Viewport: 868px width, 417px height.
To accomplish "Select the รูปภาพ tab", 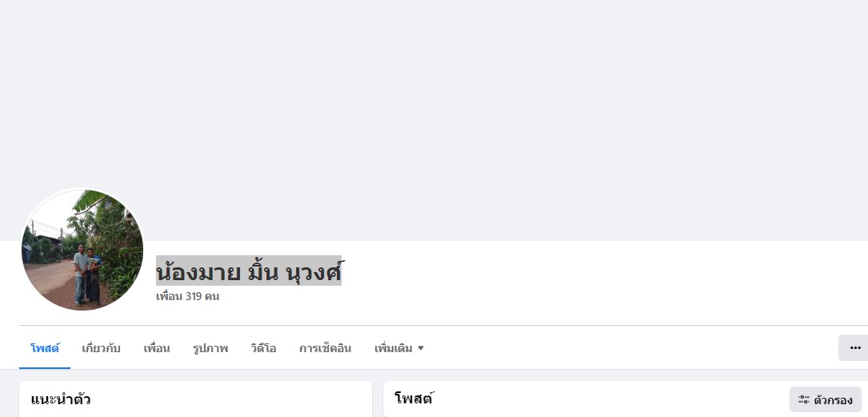I will pos(210,348).
